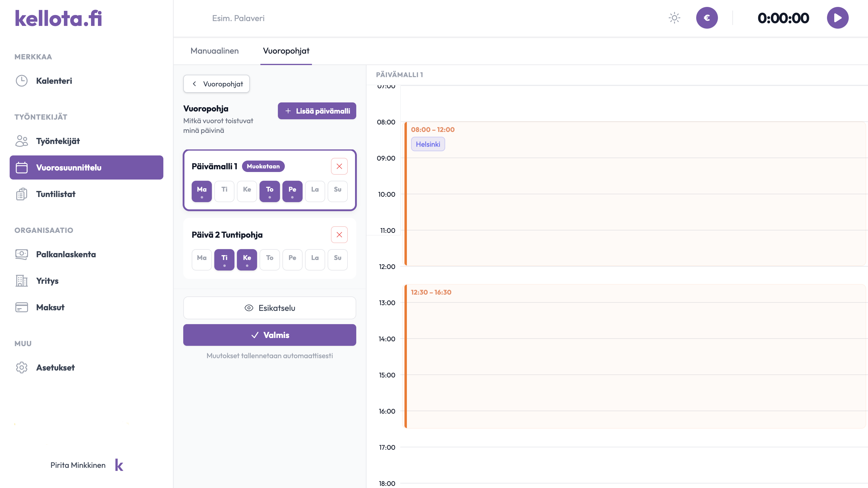868x488 pixels.
Task: Click the purple k icon beside Pirita Minkkinen
Action: pyautogui.click(x=119, y=465)
